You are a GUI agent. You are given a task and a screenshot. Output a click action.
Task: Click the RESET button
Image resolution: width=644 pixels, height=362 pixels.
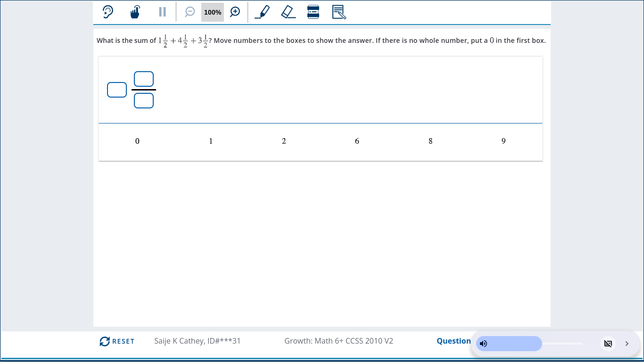point(117,341)
